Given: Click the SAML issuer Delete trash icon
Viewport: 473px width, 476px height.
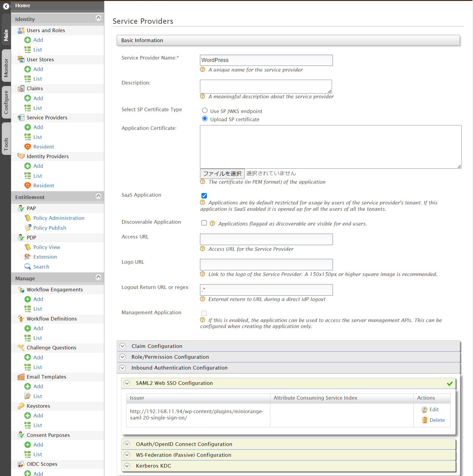Looking at the screenshot, I should (425, 420).
